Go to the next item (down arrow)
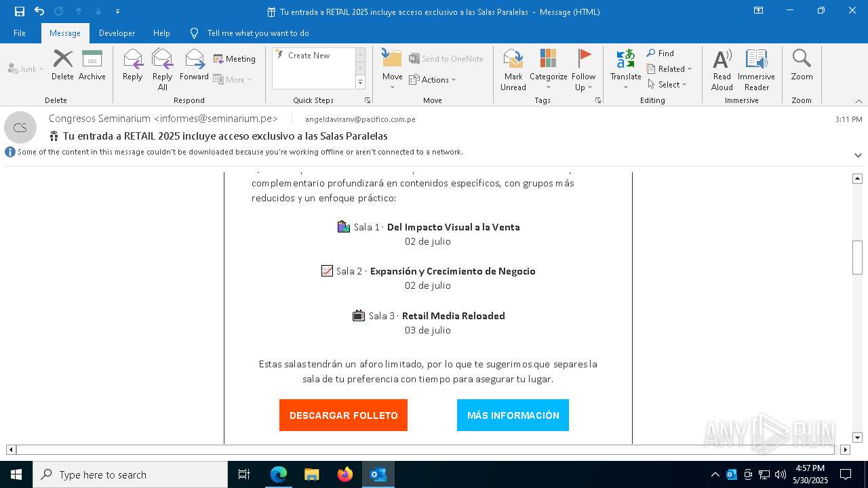 tap(98, 12)
